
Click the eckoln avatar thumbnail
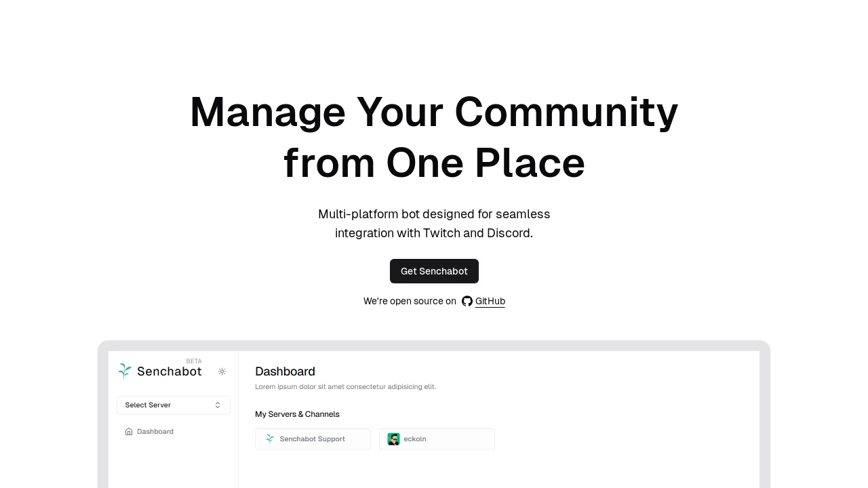click(x=393, y=439)
